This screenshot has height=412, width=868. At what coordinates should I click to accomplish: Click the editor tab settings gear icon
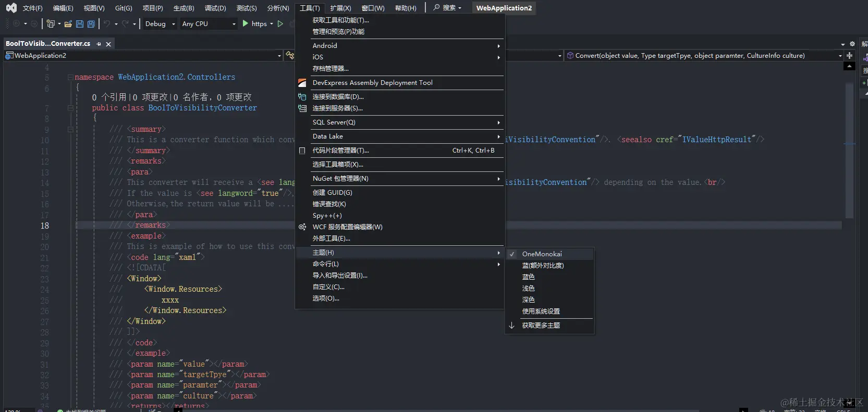pos(852,44)
